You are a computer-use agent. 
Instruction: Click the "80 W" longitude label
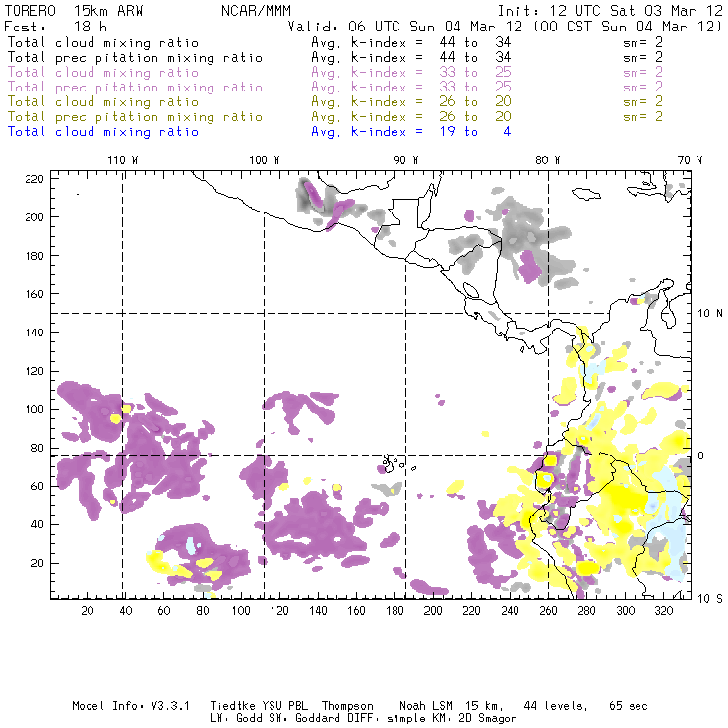tap(547, 160)
